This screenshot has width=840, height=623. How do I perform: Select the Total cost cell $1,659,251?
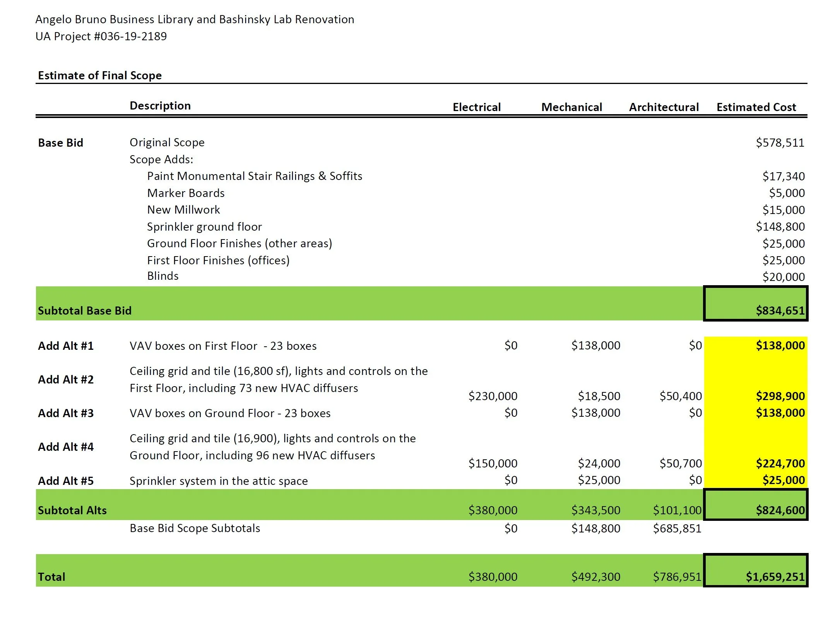[x=775, y=577]
